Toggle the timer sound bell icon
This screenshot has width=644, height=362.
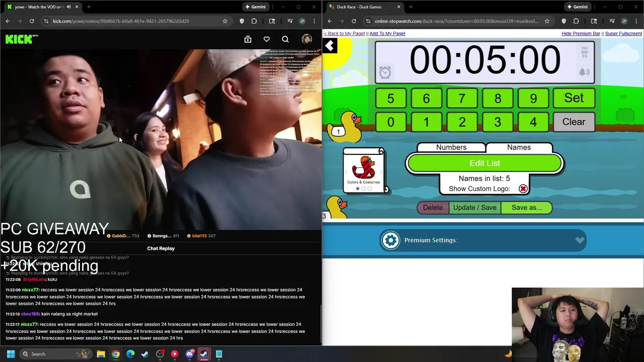click(584, 72)
